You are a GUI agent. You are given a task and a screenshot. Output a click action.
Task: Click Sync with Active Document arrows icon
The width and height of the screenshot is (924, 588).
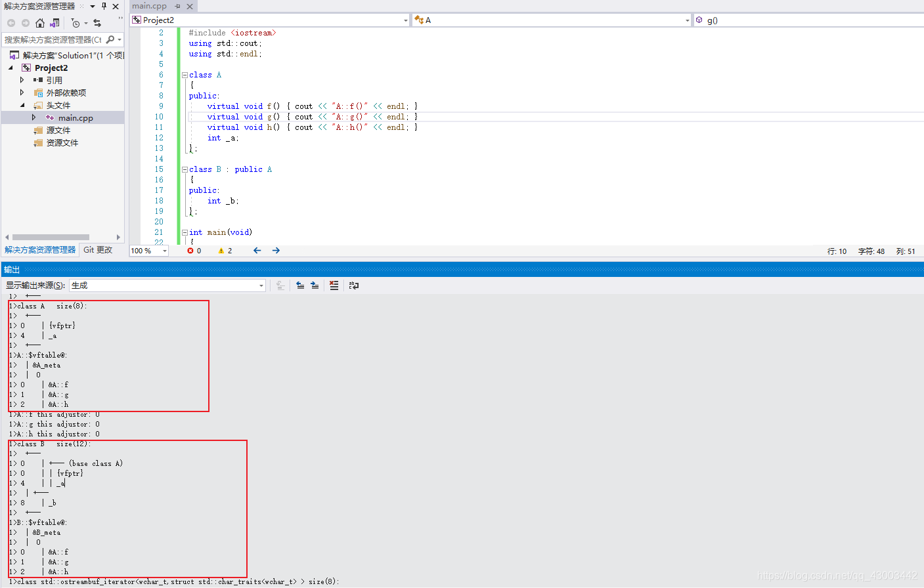coord(97,23)
